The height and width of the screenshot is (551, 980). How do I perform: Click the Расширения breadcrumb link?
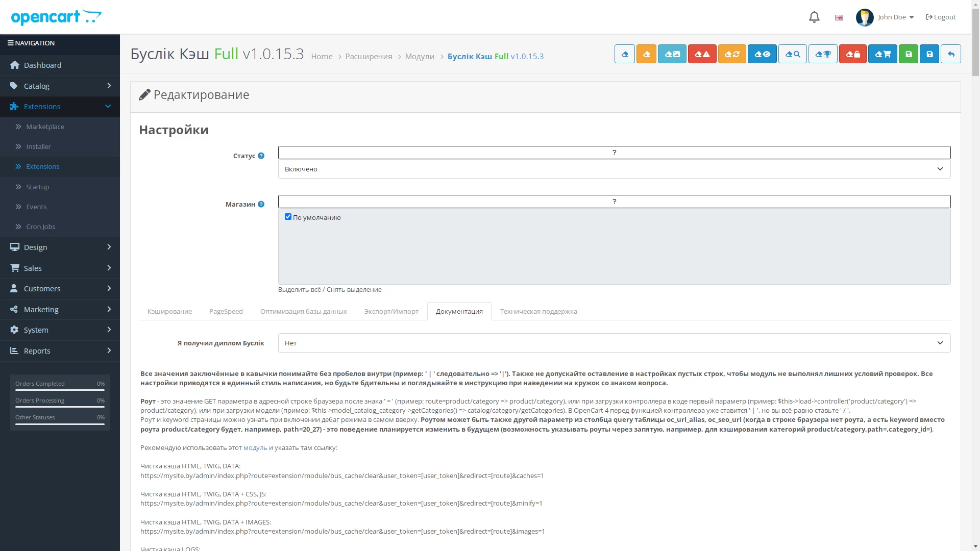[x=369, y=57]
